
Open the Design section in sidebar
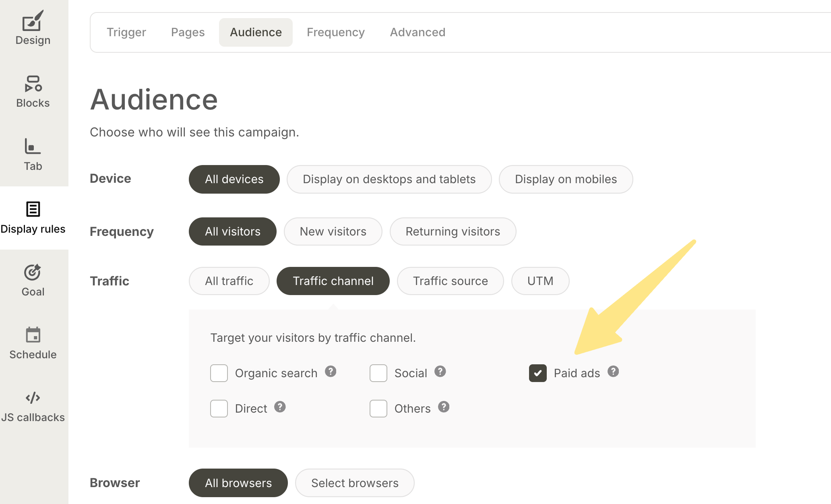(x=33, y=28)
